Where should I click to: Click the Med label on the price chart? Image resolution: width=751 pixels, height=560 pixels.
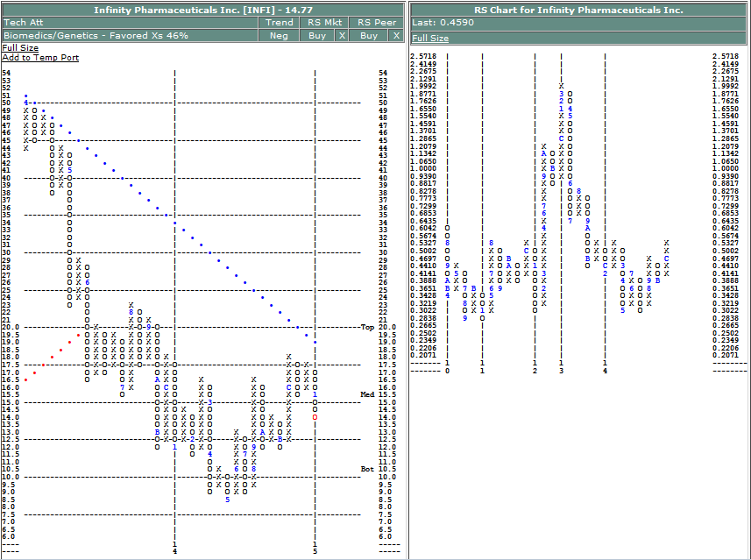coord(367,394)
